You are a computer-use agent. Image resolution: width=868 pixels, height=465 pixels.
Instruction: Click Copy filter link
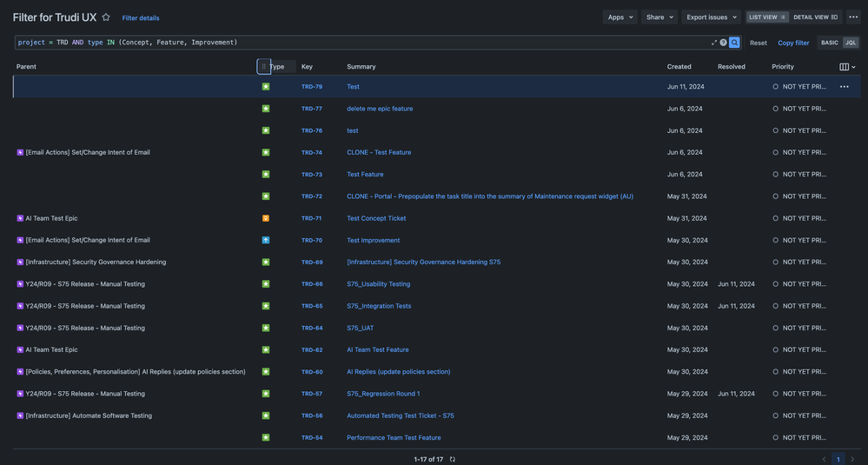point(793,43)
